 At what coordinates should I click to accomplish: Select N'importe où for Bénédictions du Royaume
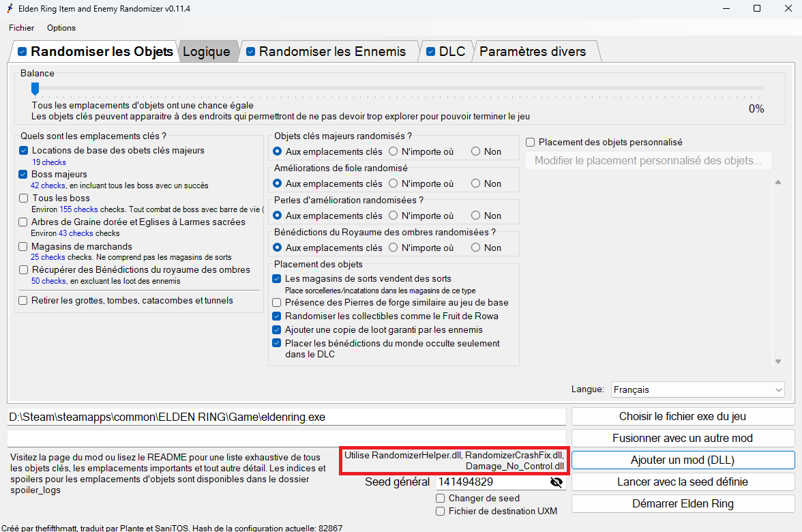[393, 248]
